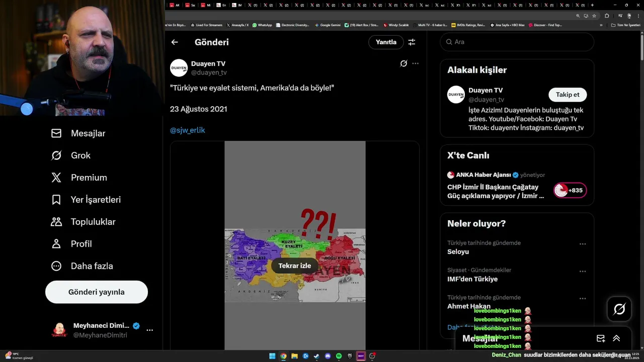
Task: Click the Duayen TV name in Alakalı kişiler
Action: pyautogui.click(x=486, y=90)
